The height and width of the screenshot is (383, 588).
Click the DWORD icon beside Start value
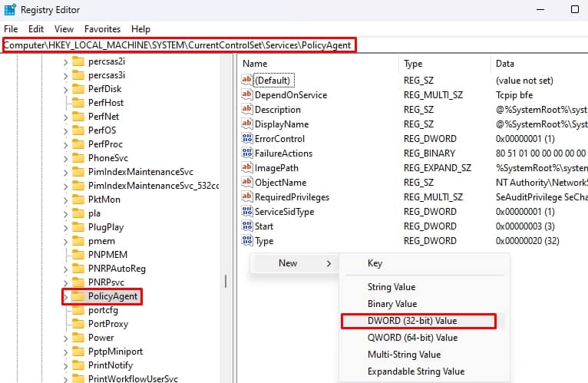246,226
